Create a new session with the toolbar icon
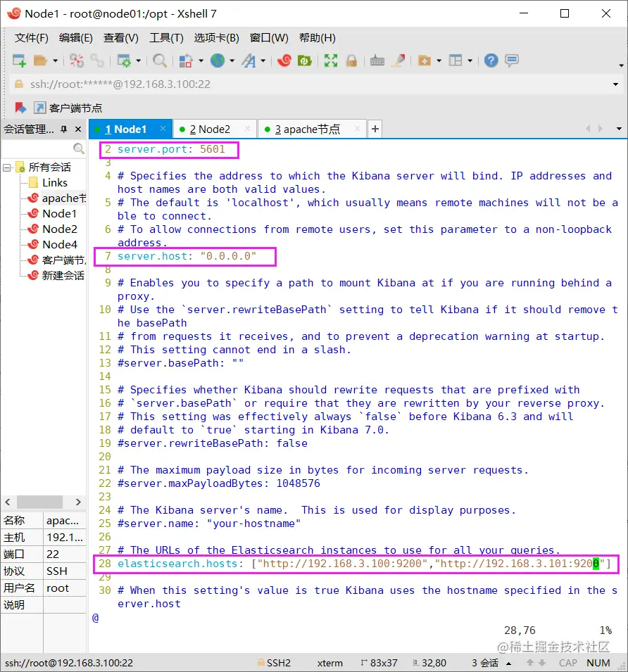 (19, 61)
